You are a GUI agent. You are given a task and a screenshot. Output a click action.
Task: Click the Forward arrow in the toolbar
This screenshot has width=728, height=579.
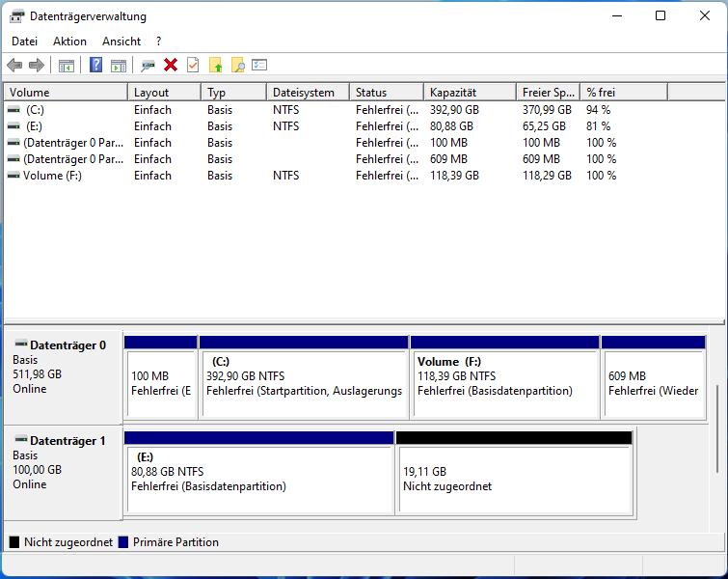[x=37, y=65]
